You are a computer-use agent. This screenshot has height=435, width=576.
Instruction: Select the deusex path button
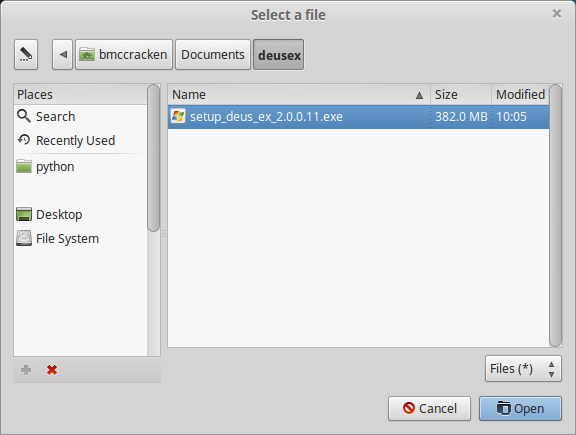coord(278,55)
